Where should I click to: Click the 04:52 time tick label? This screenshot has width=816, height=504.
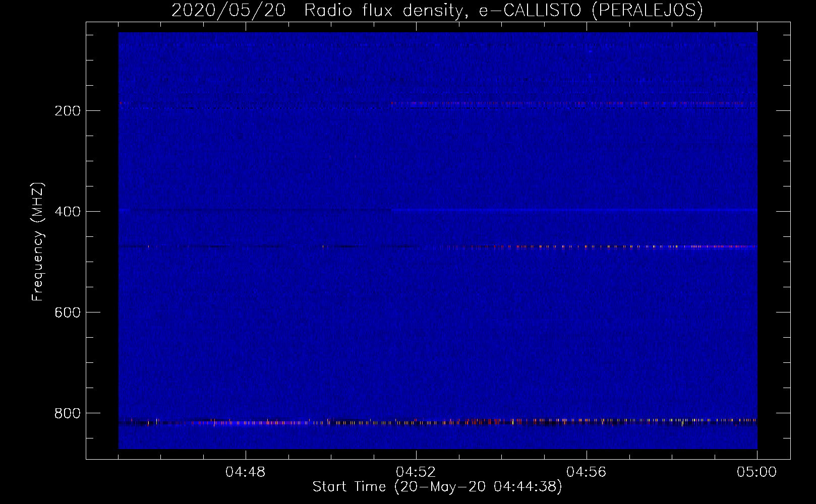[416, 472]
